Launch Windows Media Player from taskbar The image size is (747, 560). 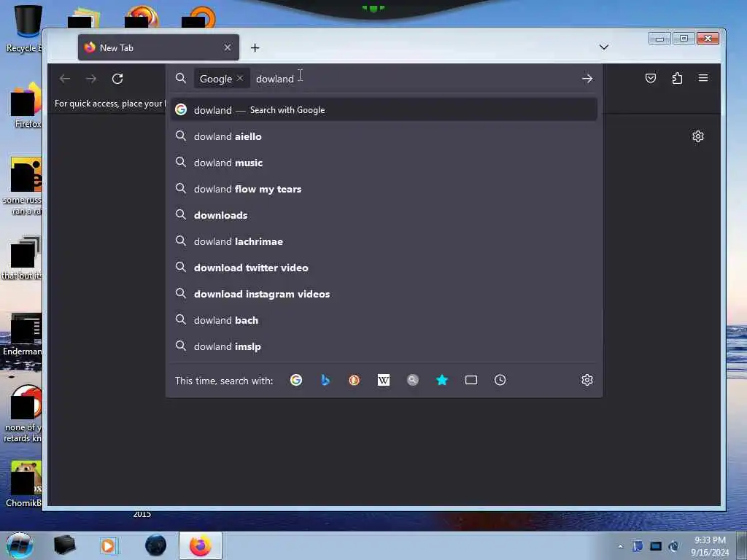coord(108,545)
